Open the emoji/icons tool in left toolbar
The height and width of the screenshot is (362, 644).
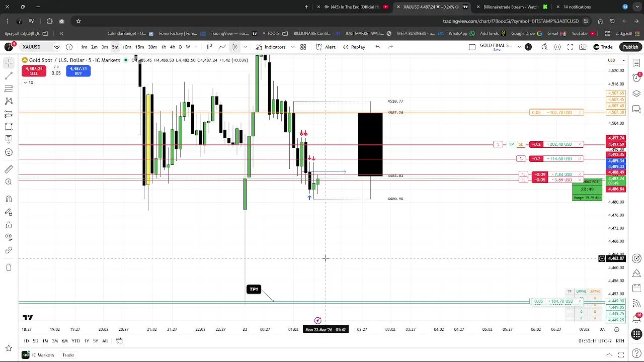coord(9,152)
